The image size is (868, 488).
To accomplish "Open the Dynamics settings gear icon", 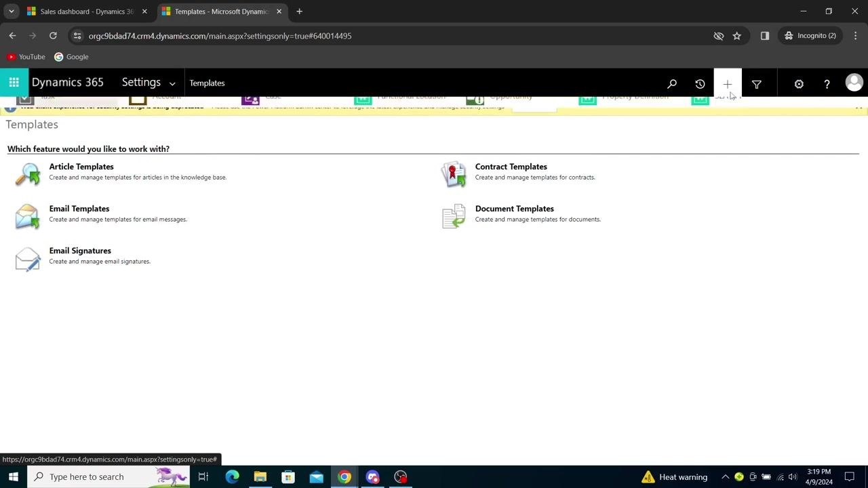I will (799, 83).
